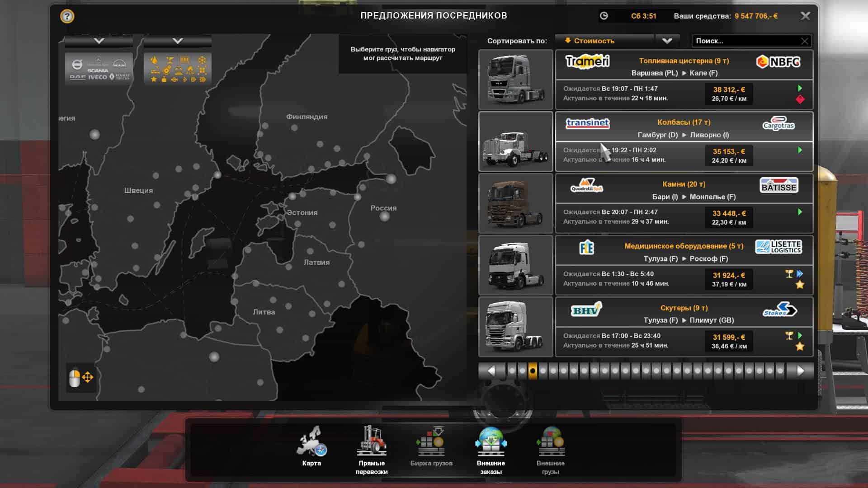Go to next page of offers
868x488 pixels.
(800, 371)
